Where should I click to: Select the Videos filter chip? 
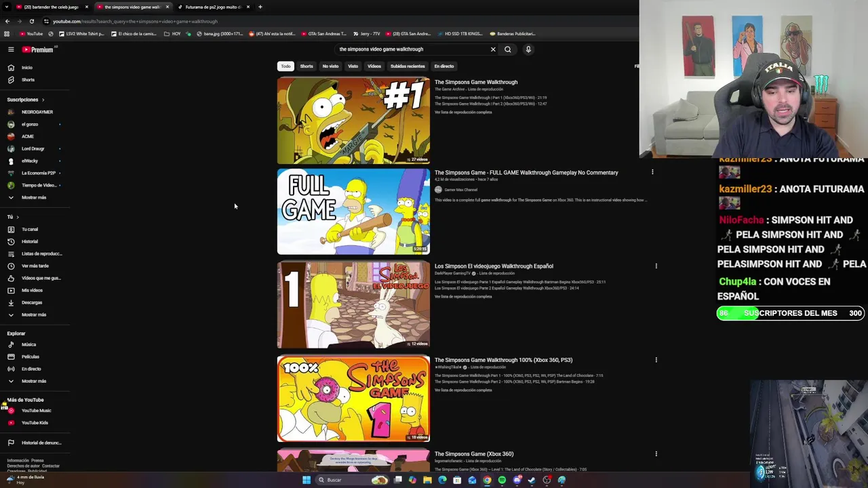374,66
